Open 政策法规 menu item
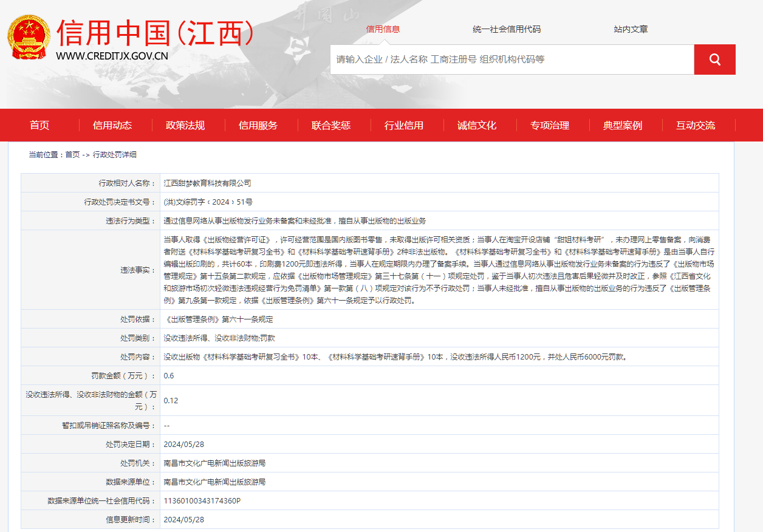This screenshot has height=532, width=763. (185, 125)
